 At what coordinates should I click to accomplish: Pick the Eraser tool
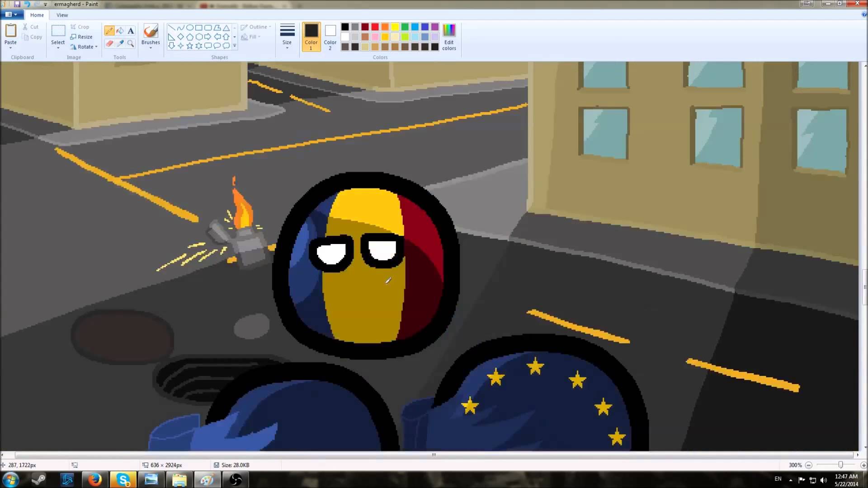coord(109,43)
